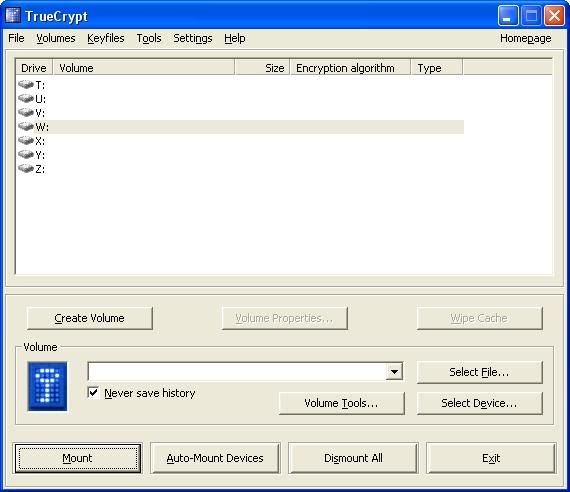Click the Volume column header
This screenshot has width=570, height=492.
(144, 68)
